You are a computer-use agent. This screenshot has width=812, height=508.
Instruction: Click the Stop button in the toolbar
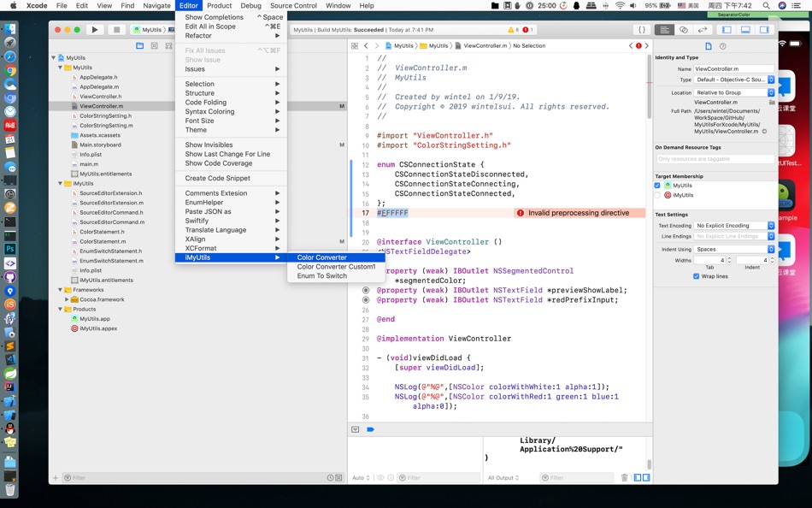117,30
